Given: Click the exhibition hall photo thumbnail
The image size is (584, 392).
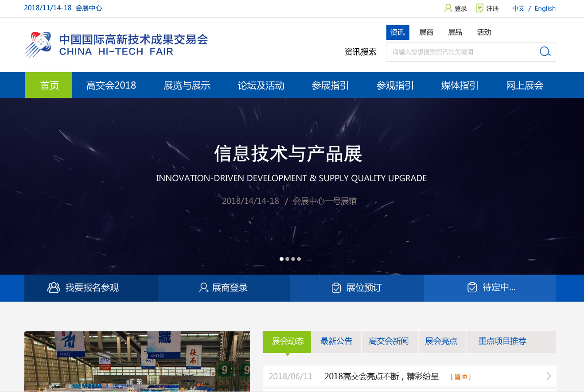Looking at the screenshot, I should click(137, 361).
